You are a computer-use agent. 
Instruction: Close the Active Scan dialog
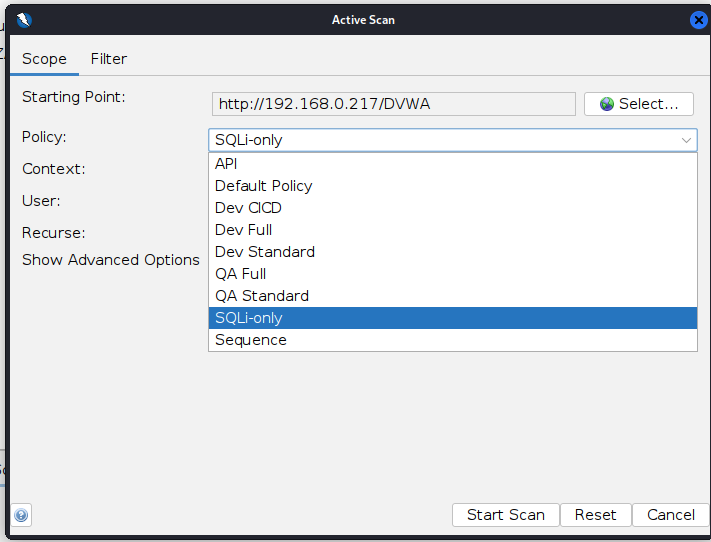[698, 20]
